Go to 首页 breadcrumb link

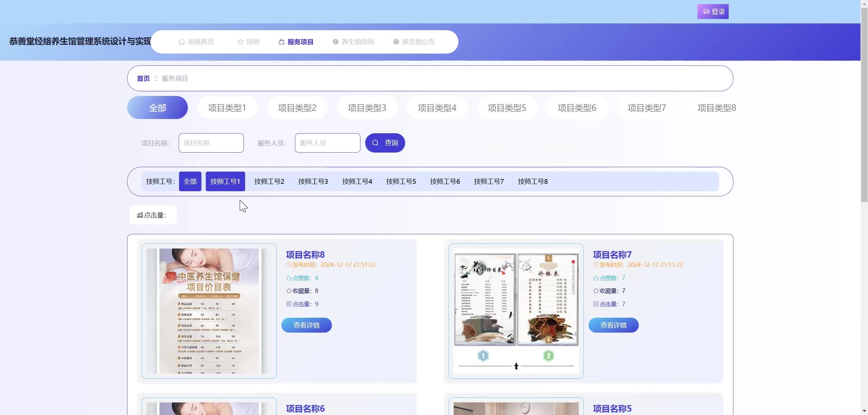143,79
